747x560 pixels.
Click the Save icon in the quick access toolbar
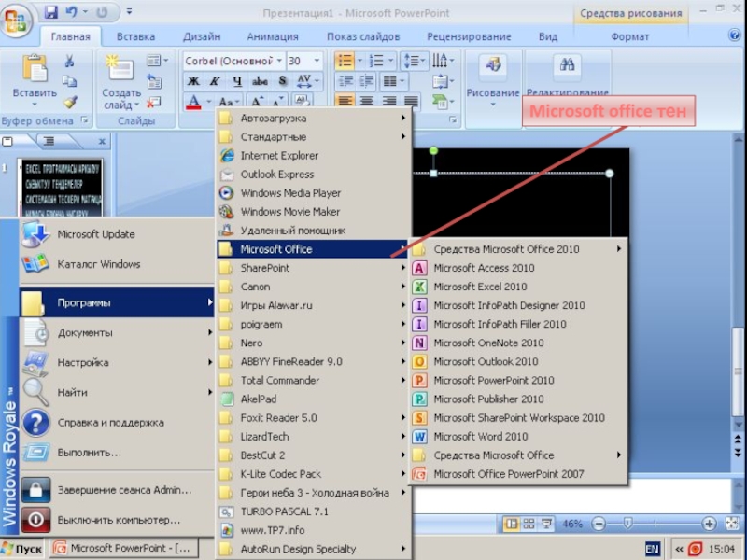[x=50, y=13]
